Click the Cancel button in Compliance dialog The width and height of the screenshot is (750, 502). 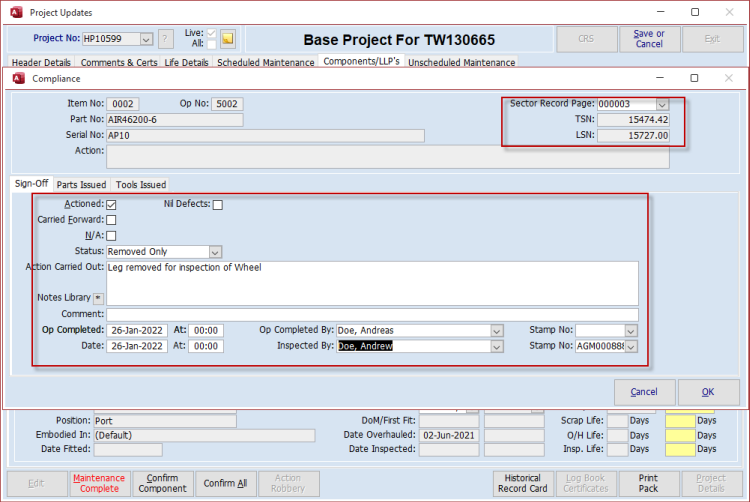tap(644, 392)
